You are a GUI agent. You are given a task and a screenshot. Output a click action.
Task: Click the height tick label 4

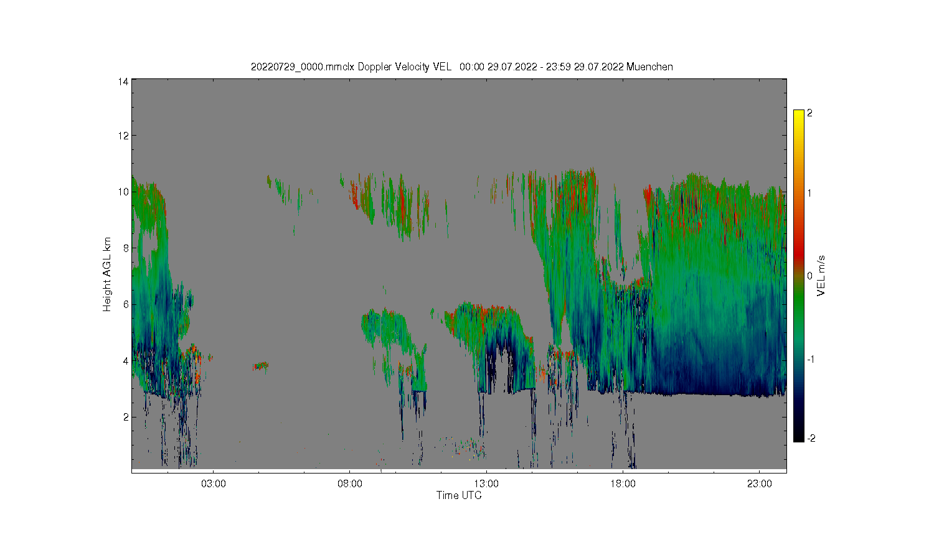[126, 361]
